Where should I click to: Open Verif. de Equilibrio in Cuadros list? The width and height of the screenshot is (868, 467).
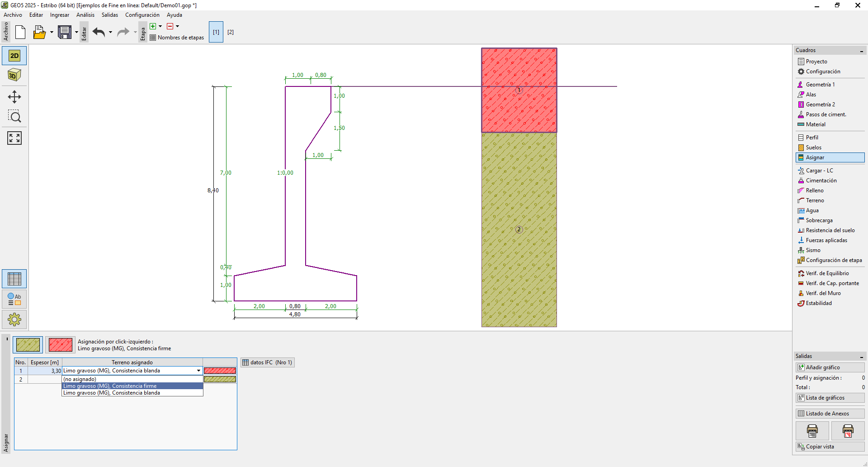coord(827,273)
